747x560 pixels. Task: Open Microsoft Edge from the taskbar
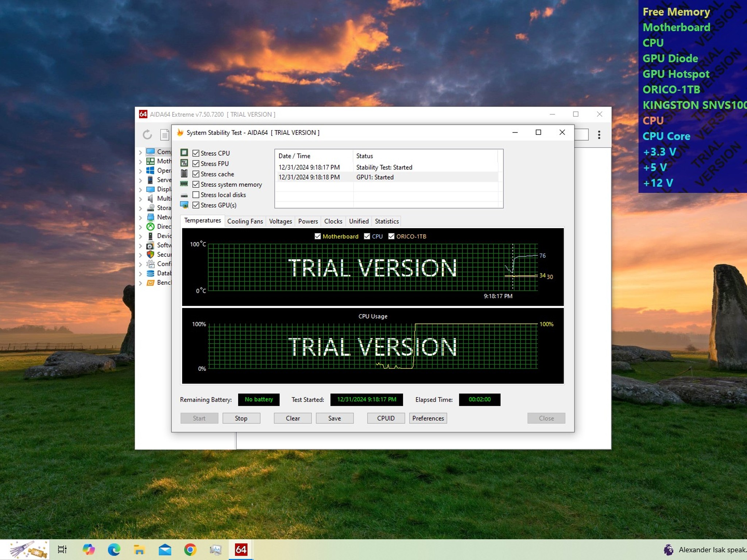(x=114, y=549)
